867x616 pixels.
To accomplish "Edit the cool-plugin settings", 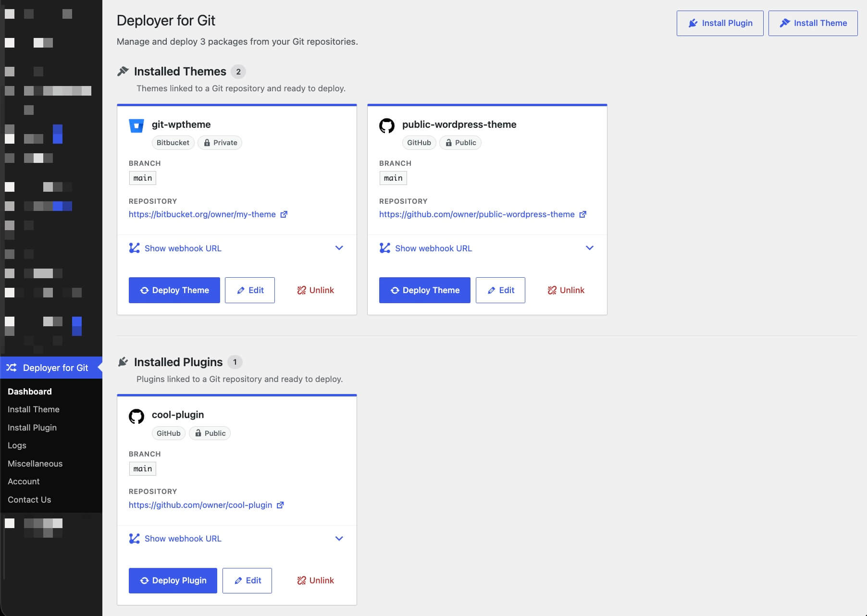I will (x=247, y=580).
